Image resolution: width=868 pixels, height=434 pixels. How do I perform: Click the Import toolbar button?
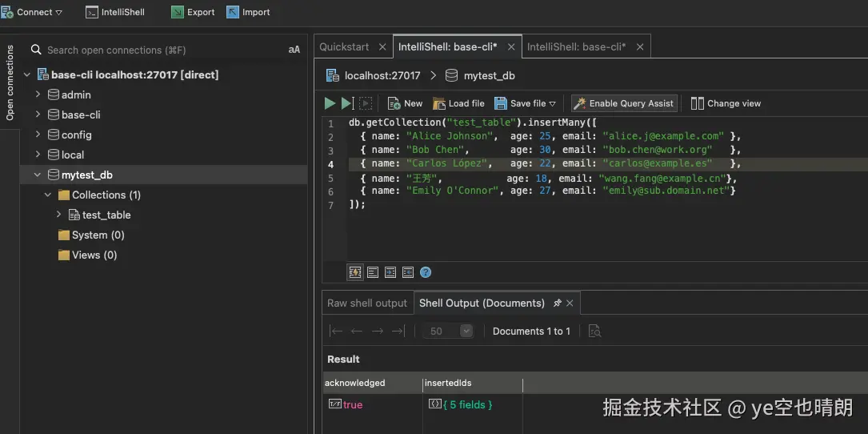(x=249, y=12)
